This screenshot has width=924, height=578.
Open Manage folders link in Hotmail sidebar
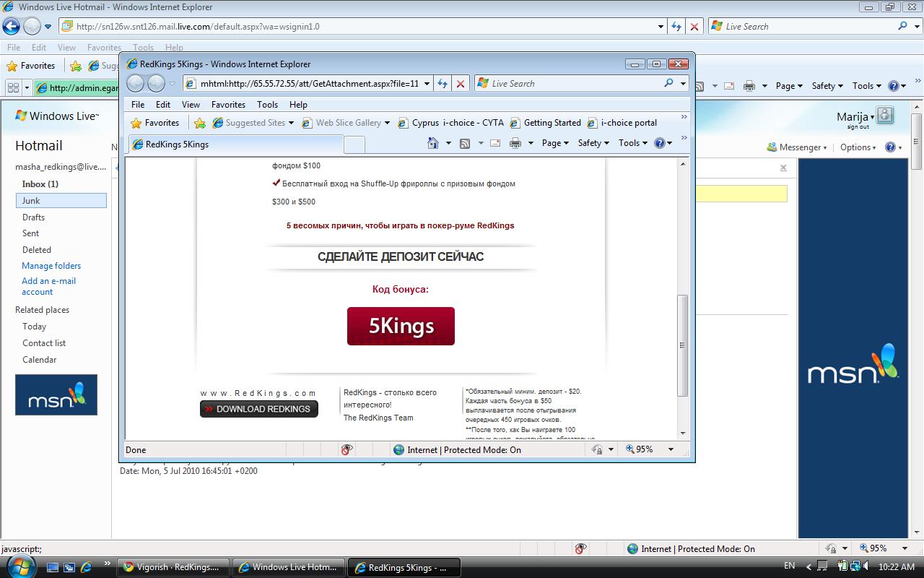tap(51, 266)
